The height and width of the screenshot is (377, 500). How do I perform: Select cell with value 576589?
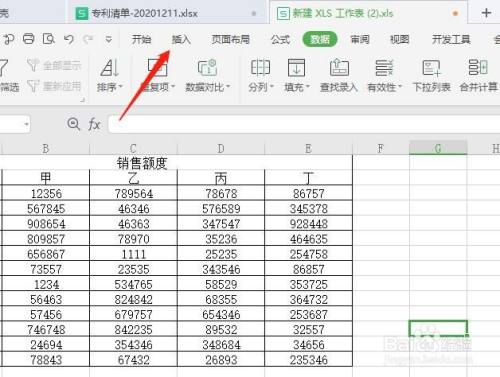[221, 208]
